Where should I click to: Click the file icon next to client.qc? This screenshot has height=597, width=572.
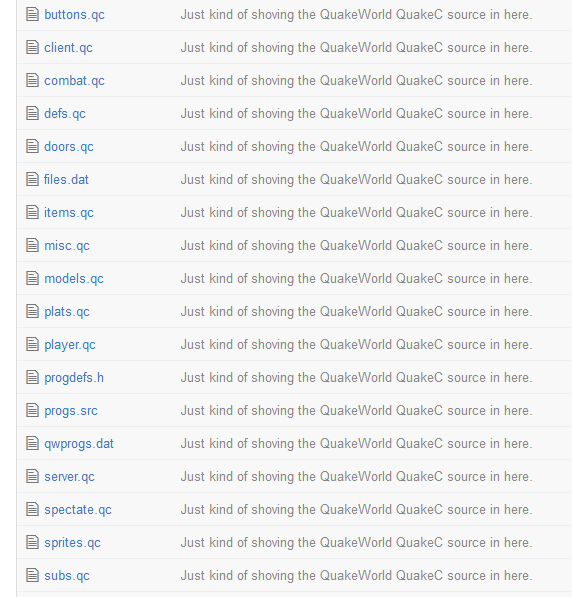pos(32,48)
